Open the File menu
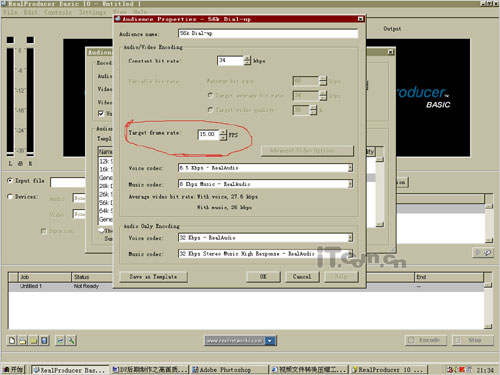This screenshot has height=375, width=500. tap(10, 12)
